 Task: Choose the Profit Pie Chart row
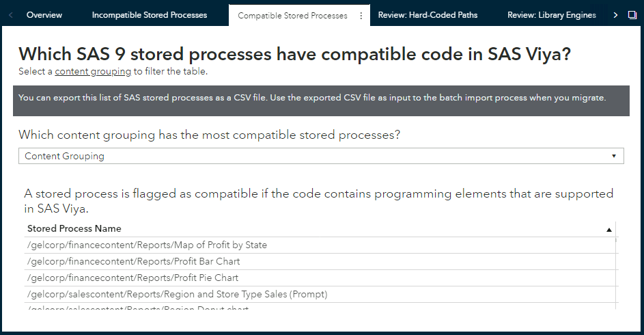(x=132, y=278)
